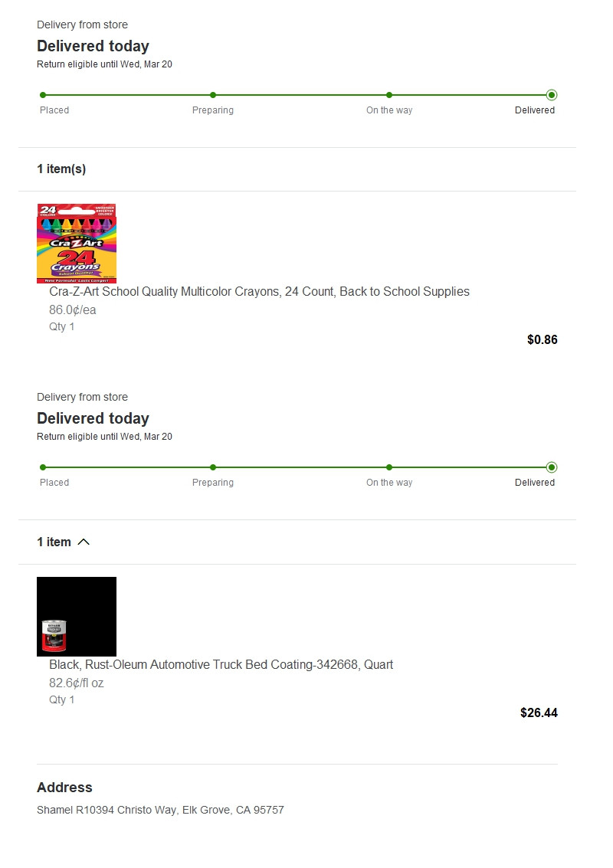
Task: Select the second order's Delivered status marker
Action: pos(552,467)
